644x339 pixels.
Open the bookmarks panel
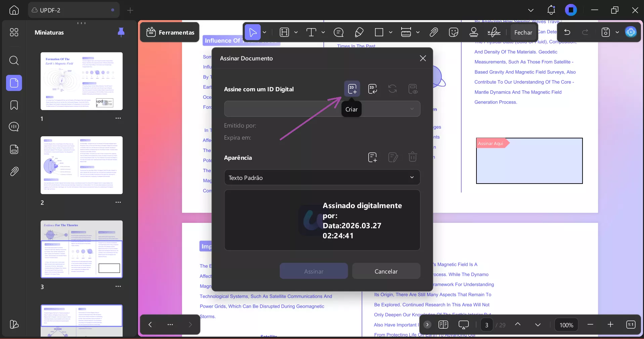(14, 105)
